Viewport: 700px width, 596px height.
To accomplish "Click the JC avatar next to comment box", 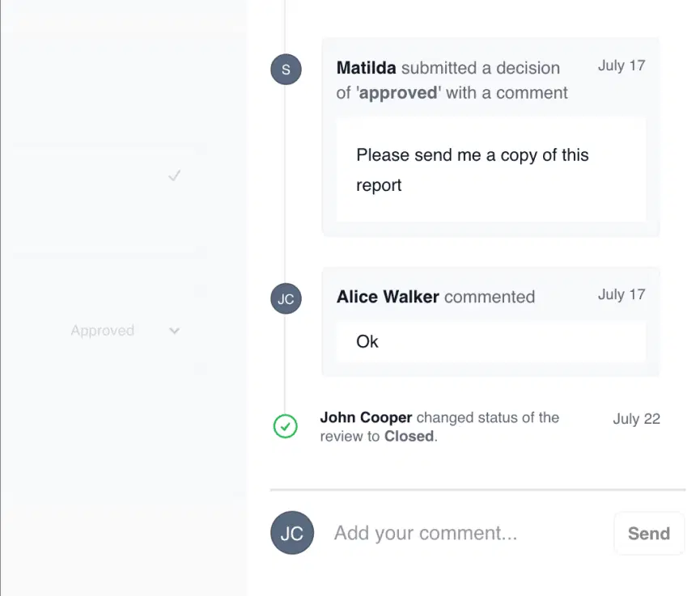I will coord(292,533).
